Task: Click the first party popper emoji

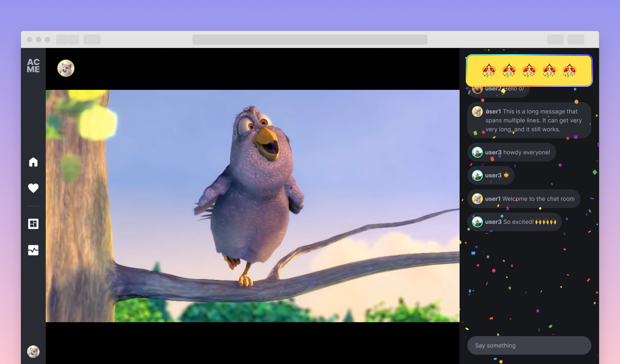Action: 489,70
